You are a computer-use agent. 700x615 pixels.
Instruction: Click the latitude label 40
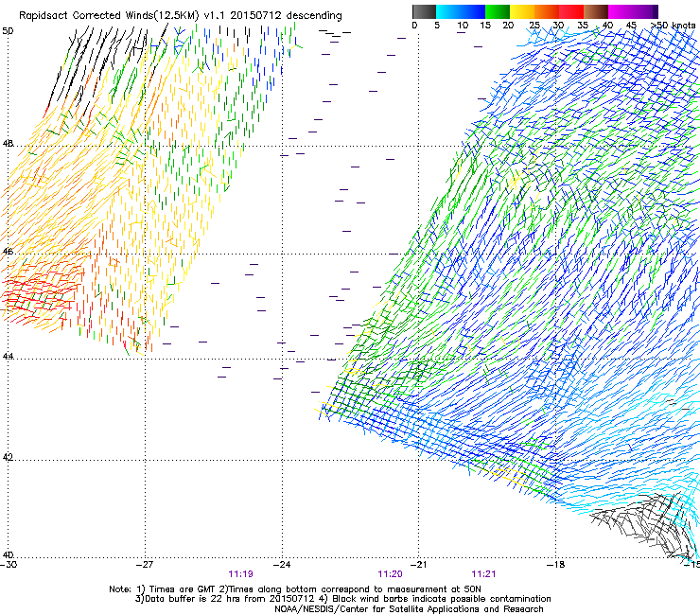[8, 554]
